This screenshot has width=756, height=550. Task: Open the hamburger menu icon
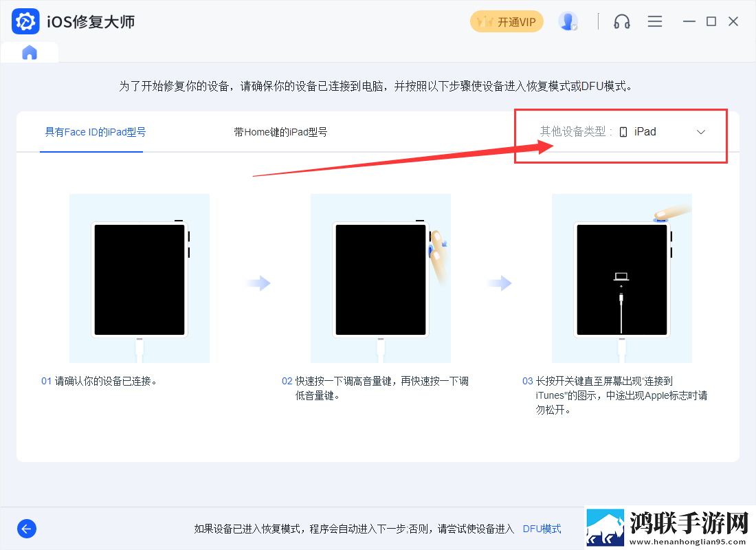click(654, 21)
